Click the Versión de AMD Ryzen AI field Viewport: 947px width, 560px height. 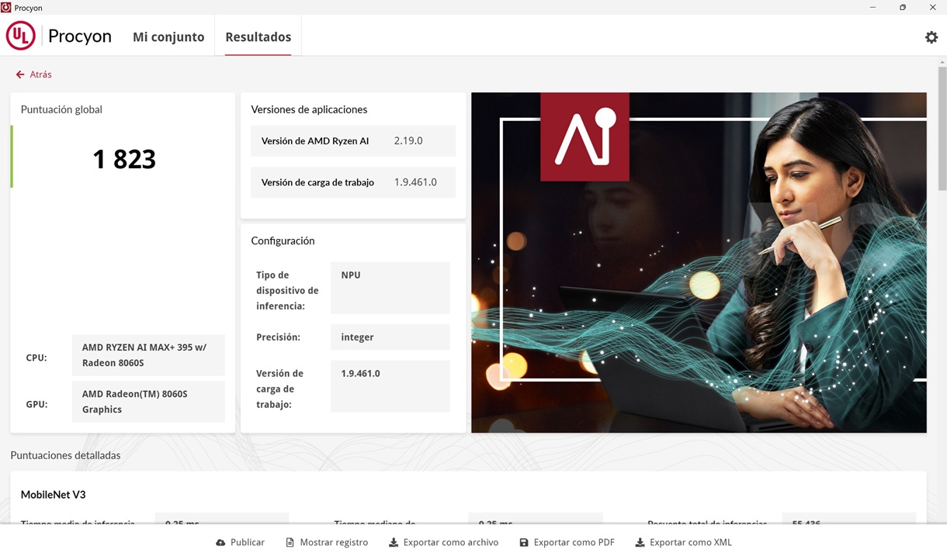tap(352, 140)
